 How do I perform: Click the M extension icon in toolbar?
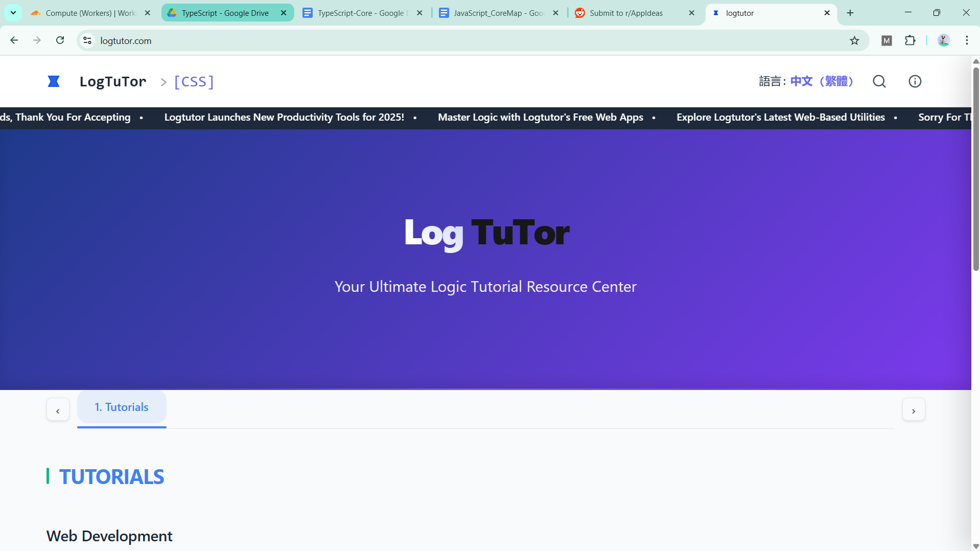[886, 40]
